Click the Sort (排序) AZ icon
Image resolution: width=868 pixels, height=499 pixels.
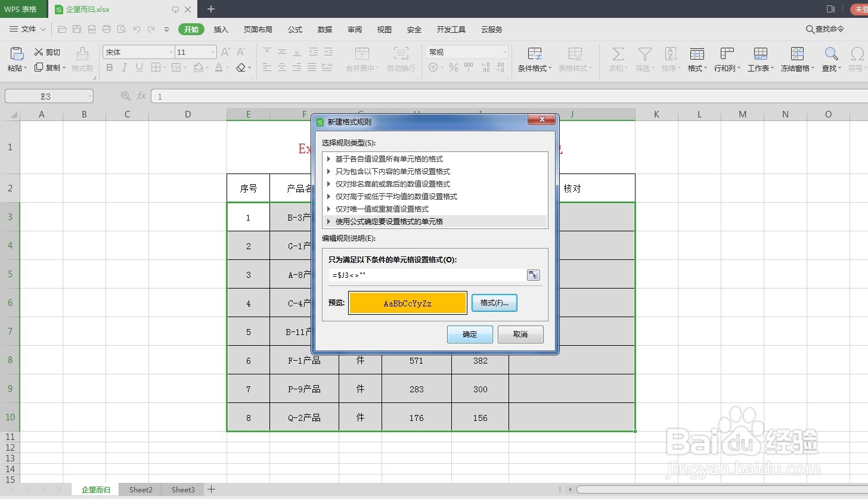click(671, 54)
